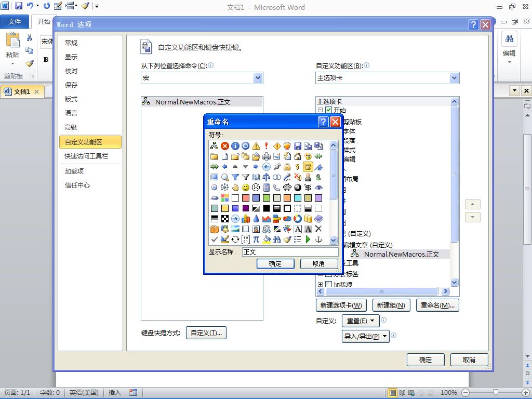
Task: Open the Undo history dropdown arrow
Action: pyautogui.click(x=37, y=6)
